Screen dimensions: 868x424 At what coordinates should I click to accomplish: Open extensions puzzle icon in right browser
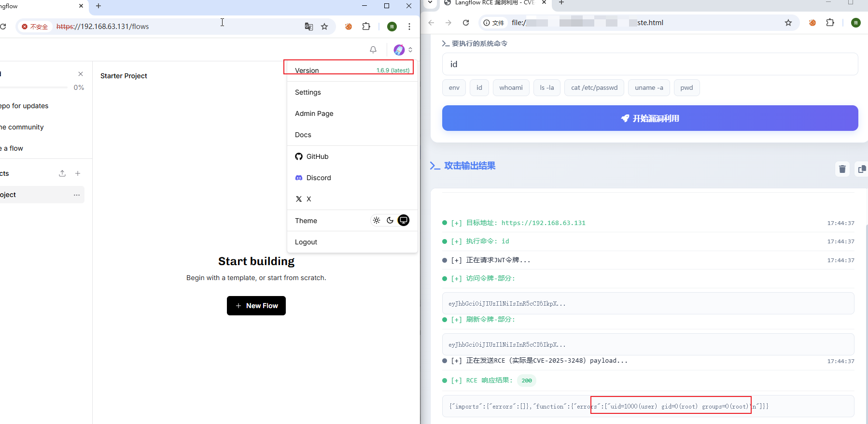[830, 23]
